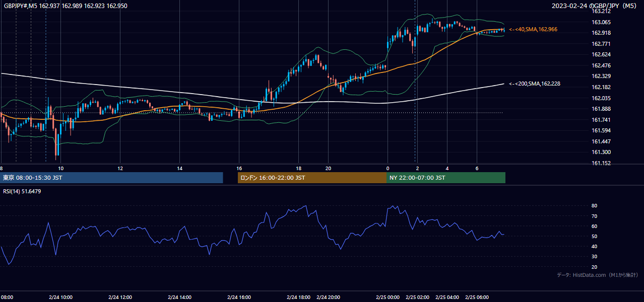Click RSI scale value 80

pos(594,206)
